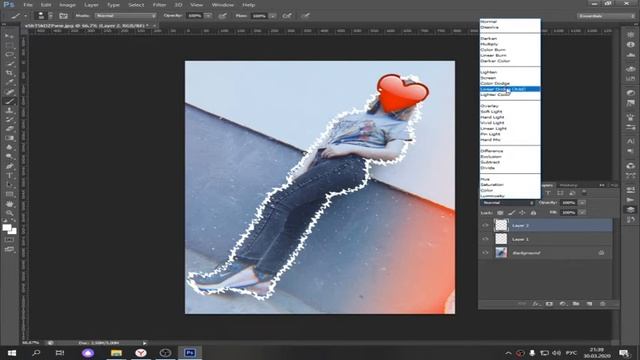Select the Eyedropper tool
The image size is (640, 360).
tap(9, 82)
